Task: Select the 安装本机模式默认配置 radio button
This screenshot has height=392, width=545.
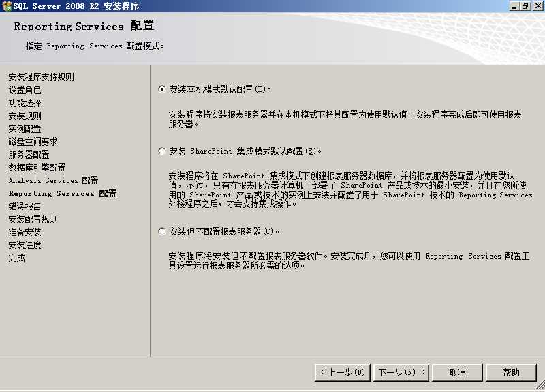Action: pos(162,89)
